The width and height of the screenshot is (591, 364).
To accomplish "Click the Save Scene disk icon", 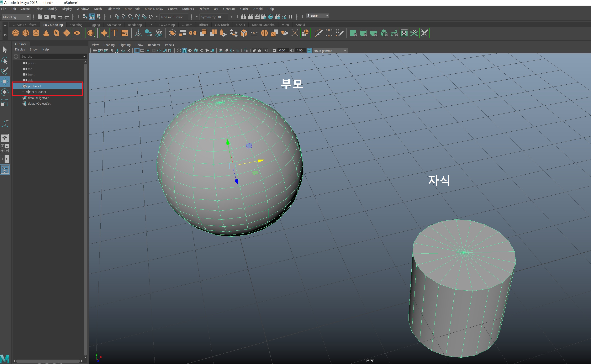I will (53, 17).
